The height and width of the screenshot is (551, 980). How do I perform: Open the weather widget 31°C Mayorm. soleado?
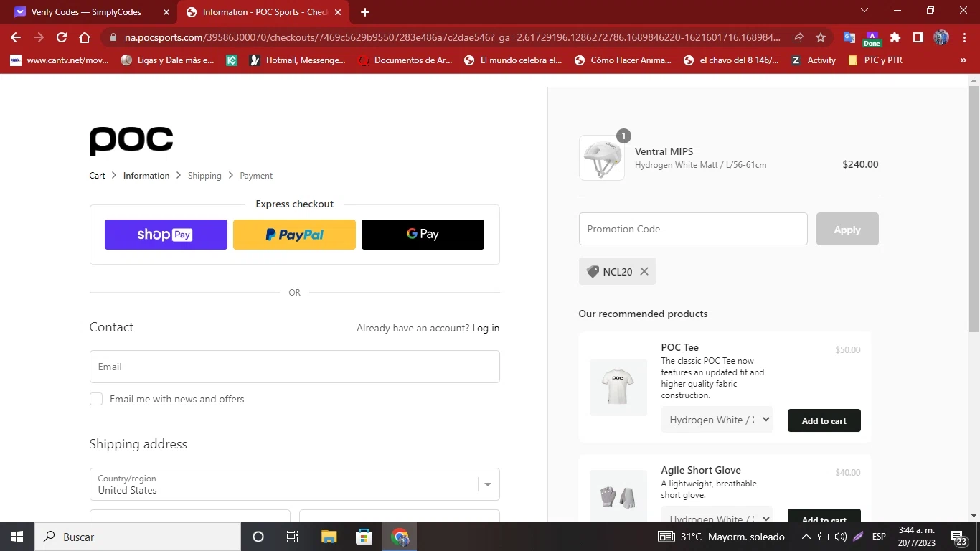[721, 537]
